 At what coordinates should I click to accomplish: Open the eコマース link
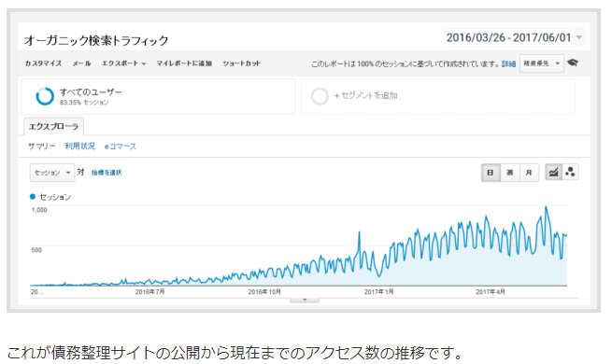[x=121, y=147]
